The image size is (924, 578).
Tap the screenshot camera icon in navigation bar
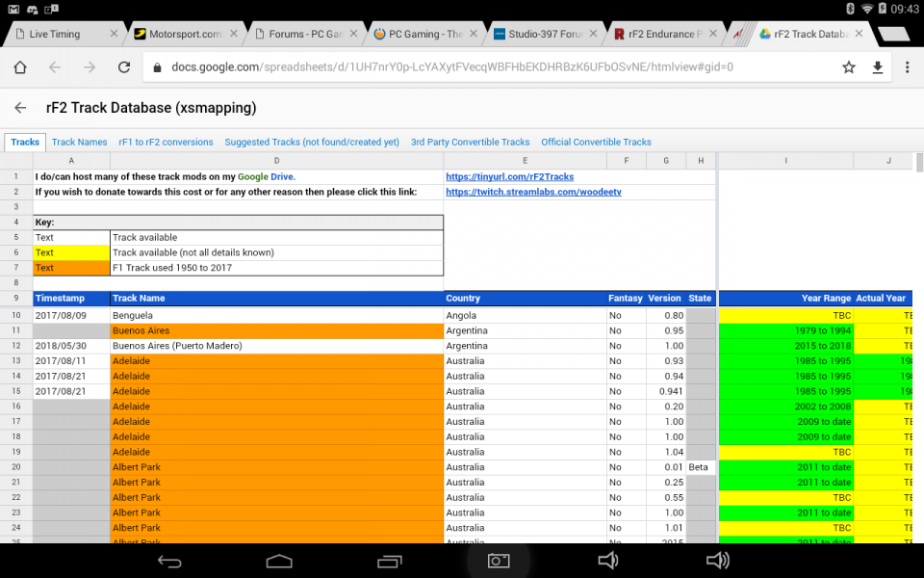pyautogui.click(x=499, y=561)
